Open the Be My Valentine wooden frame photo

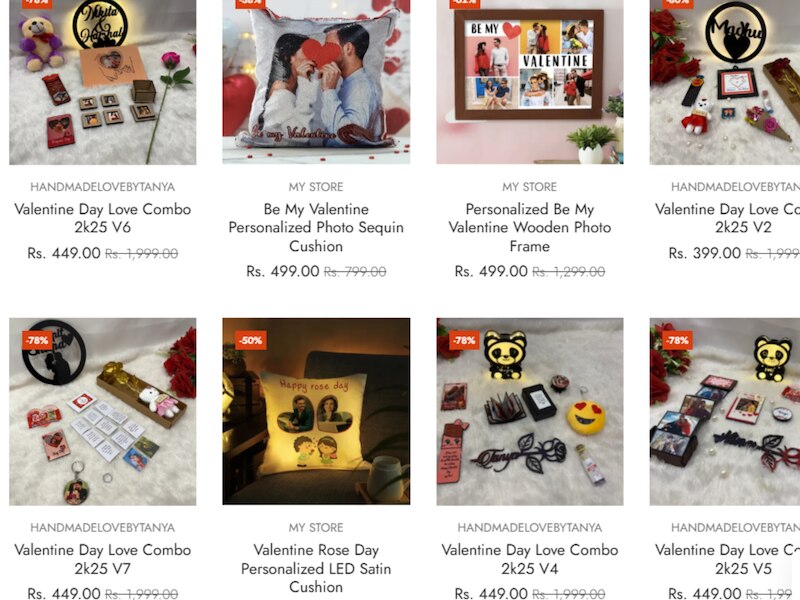tap(530, 82)
